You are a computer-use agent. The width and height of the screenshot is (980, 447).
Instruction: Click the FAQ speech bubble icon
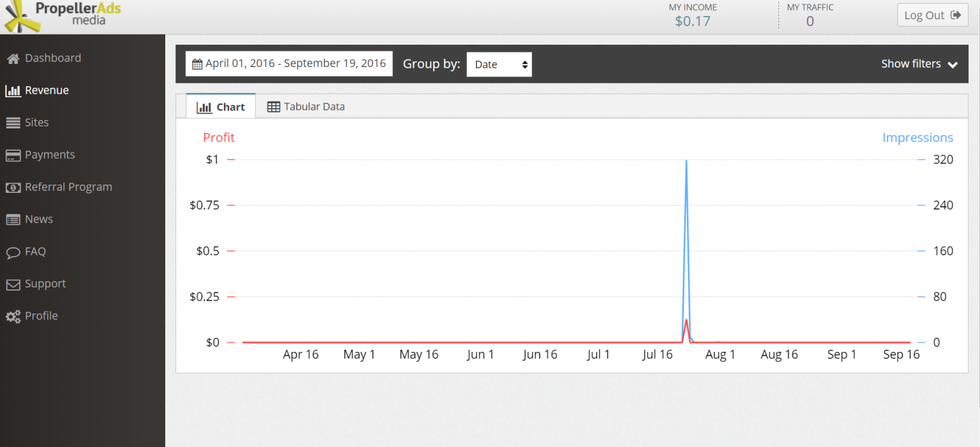click(13, 252)
